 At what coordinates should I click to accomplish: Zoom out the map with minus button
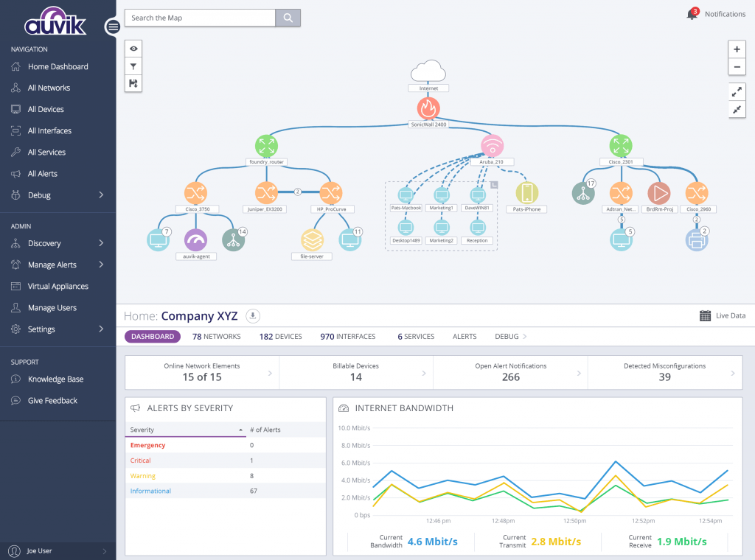coord(737,67)
